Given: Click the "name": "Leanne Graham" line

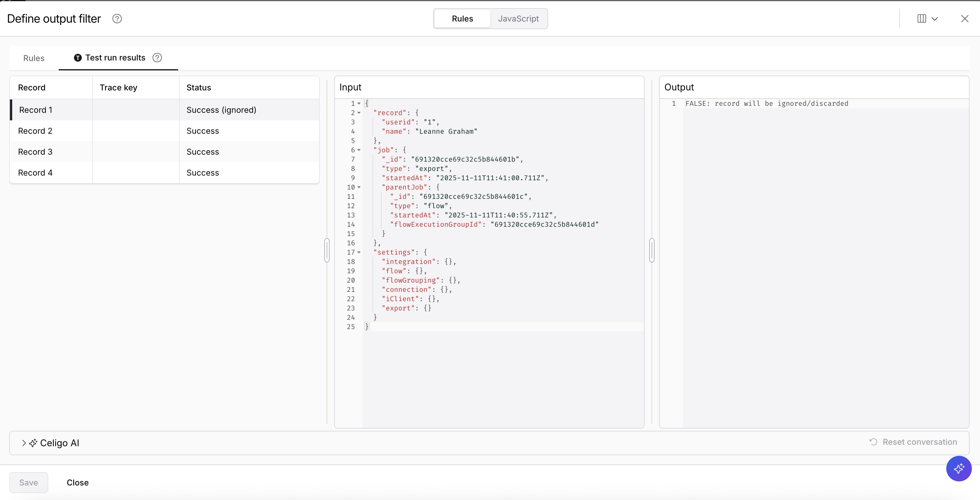Looking at the screenshot, I should click(x=429, y=131).
